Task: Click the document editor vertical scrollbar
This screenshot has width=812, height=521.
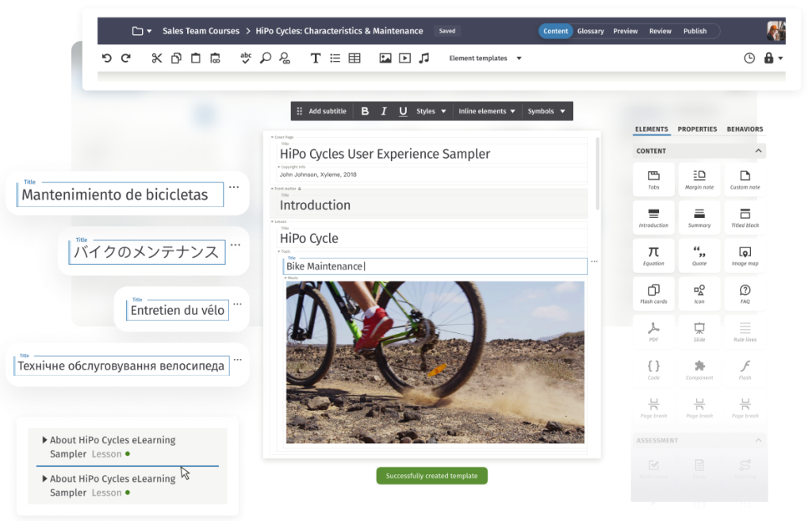Action: click(x=598, y=174)
